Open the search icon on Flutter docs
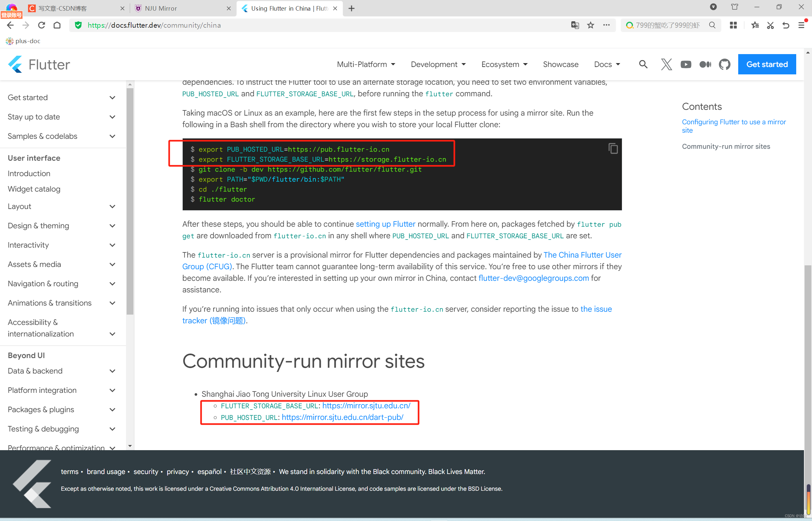Viewport: 812px width, 521px height. [x=644, y=64]
